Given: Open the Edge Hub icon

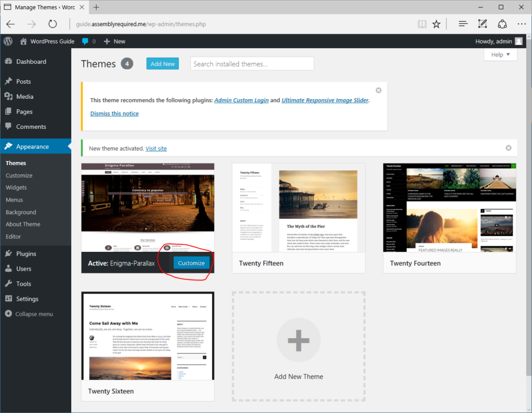Looking at the screenshot, I should click(x=463, y=24).
